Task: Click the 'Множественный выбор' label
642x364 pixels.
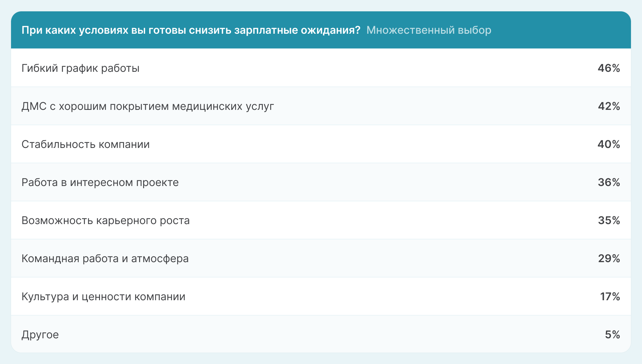Action: (429, 30)
